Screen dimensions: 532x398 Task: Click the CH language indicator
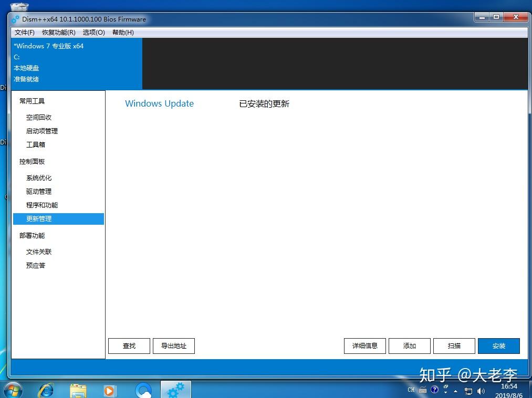click(411, 390)
